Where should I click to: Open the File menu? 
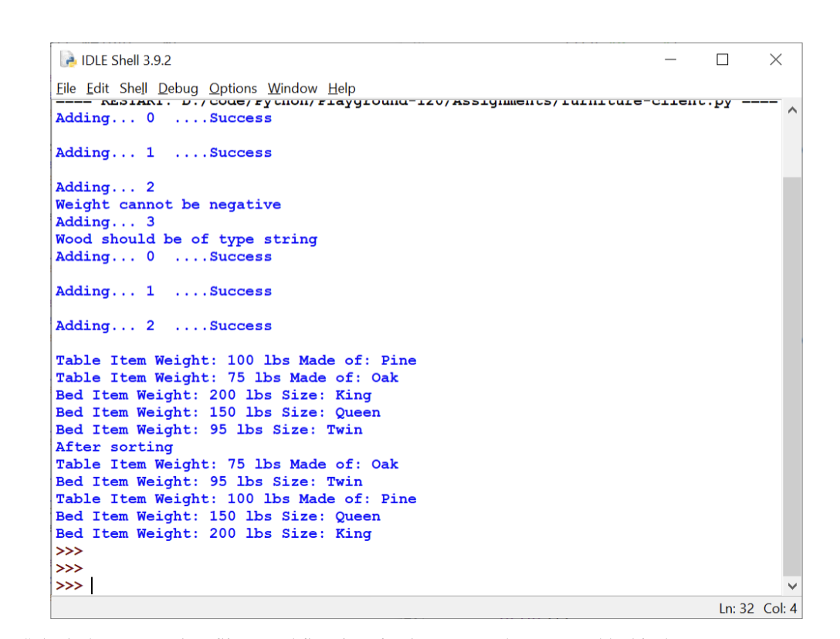(x=66, y=88)
